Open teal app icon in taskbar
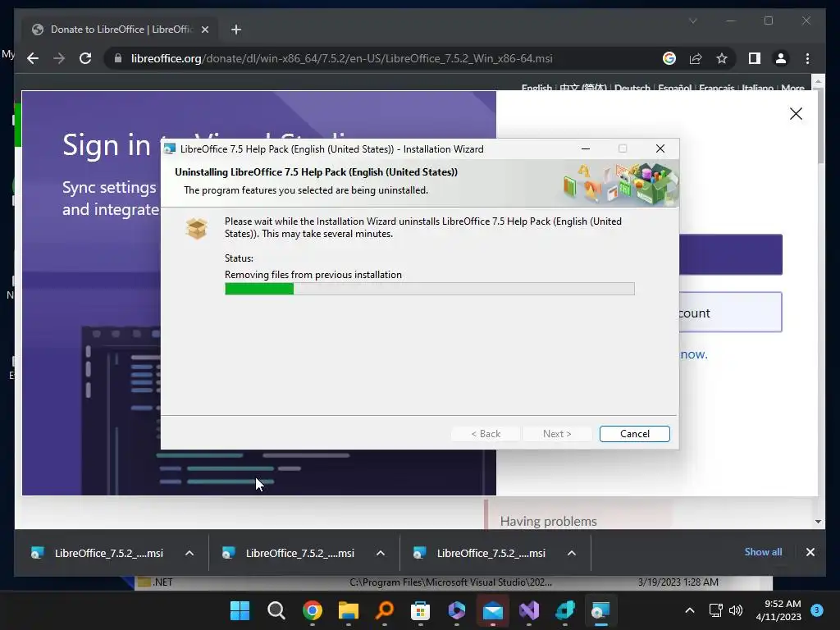Viewport: 840px width, 630px height. click(x=565, y=610)
